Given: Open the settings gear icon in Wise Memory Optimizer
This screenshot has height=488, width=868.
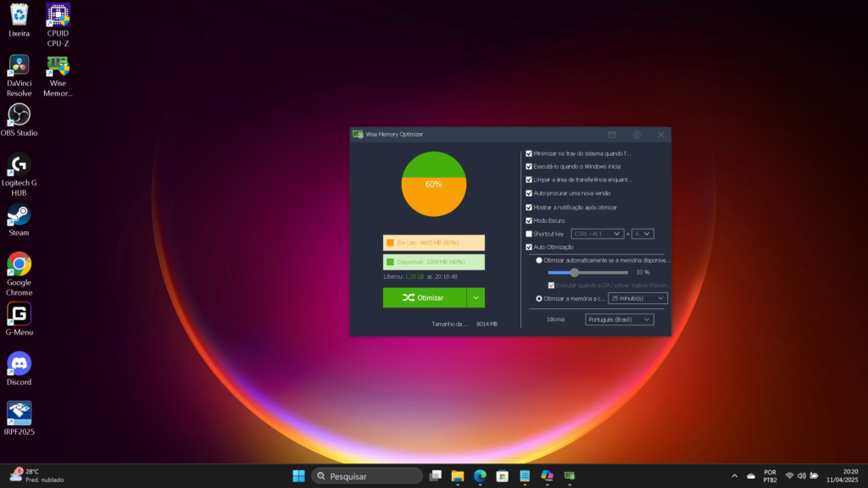Looking at the screenshot, I should pyautogui.click(x=637, y=135).
